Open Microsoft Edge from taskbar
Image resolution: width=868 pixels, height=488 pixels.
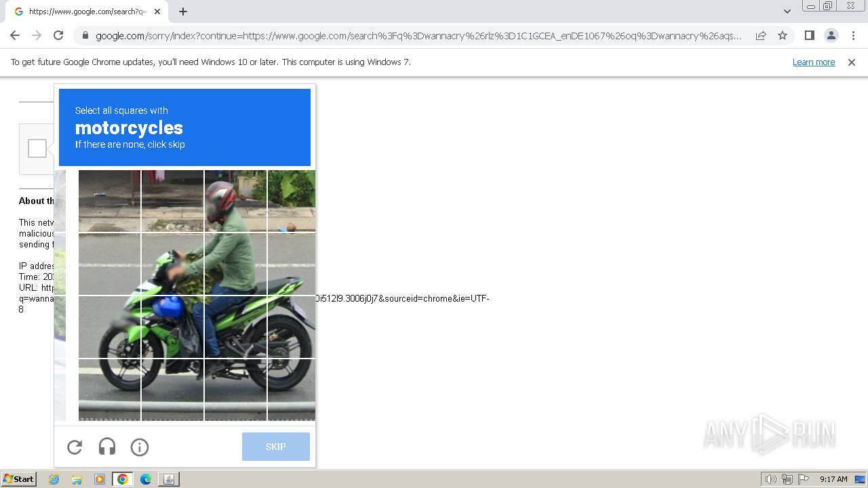coord(146,479)
